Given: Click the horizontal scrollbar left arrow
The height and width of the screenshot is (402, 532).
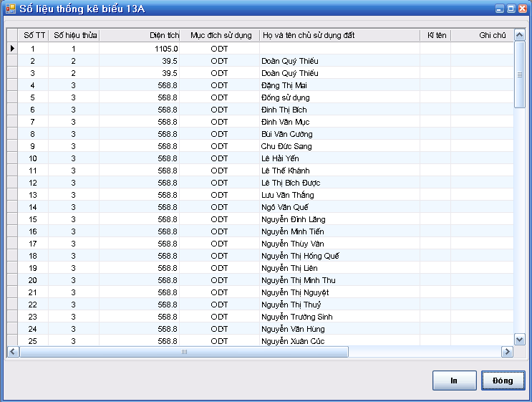Looking at the screenshot, I should 13,352.
